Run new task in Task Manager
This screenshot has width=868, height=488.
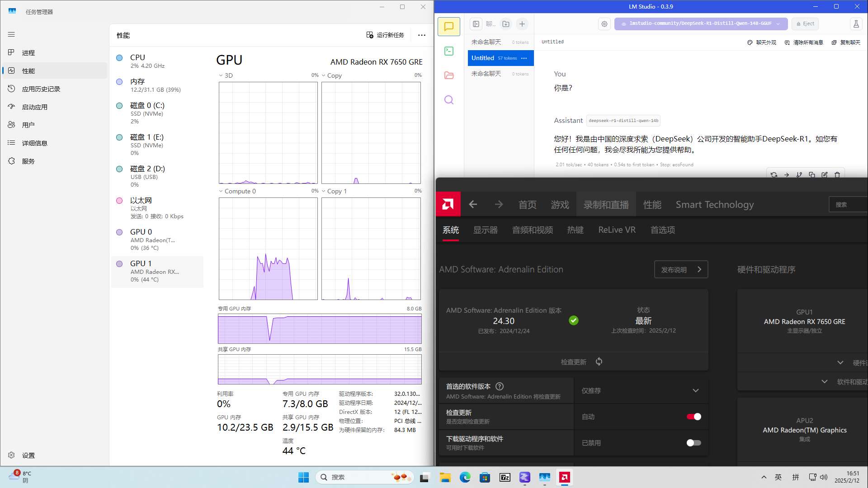click(385, 35)
